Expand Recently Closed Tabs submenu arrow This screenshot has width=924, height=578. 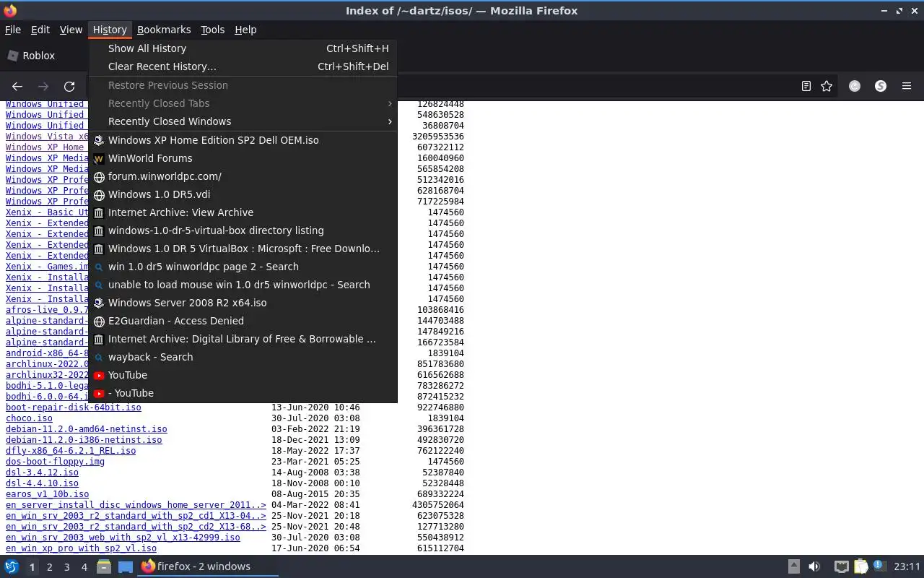pyautogui.click(x=390, y=103)
